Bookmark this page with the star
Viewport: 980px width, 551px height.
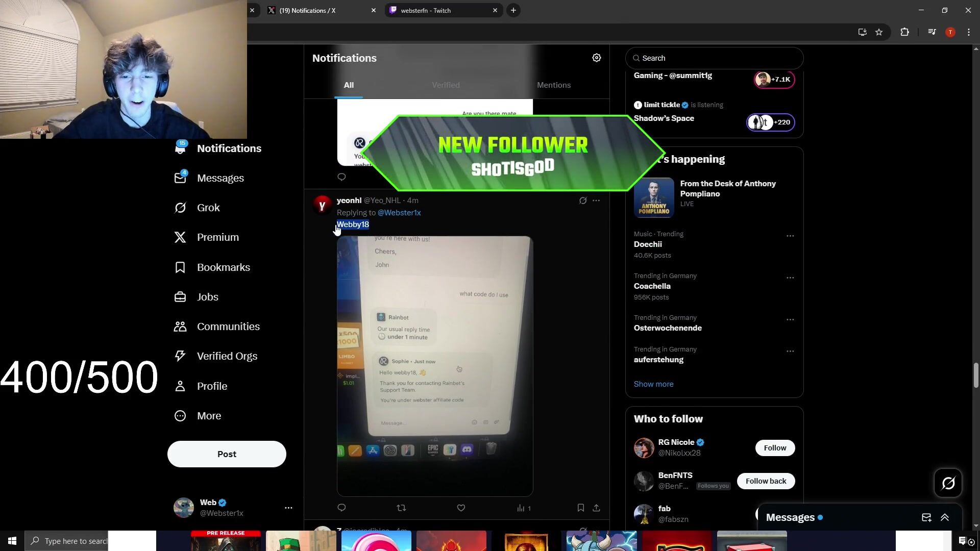click(x=879, y=32)
